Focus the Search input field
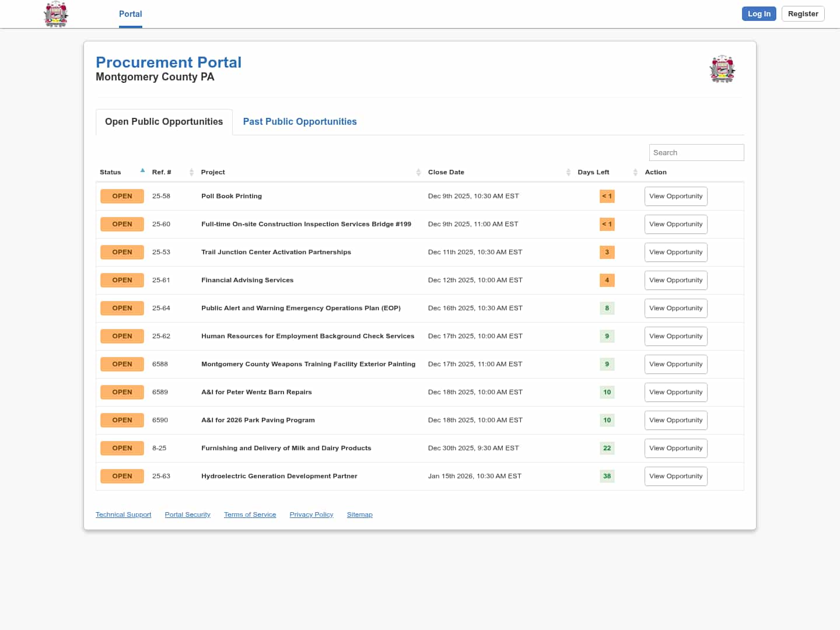 (x=696, y=152)
